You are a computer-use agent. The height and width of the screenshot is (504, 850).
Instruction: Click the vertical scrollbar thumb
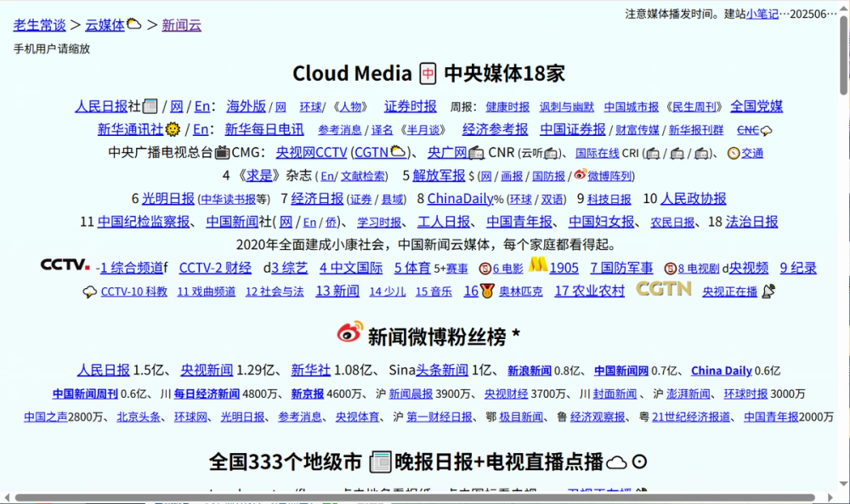pos(844,56)
